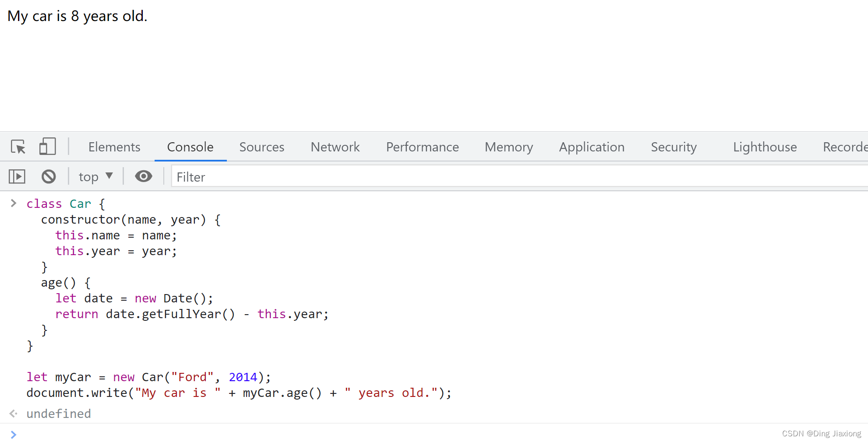Switch to the Security tab
The width and height of the screenshot is (868, 442).
click(x=674, y=147)
